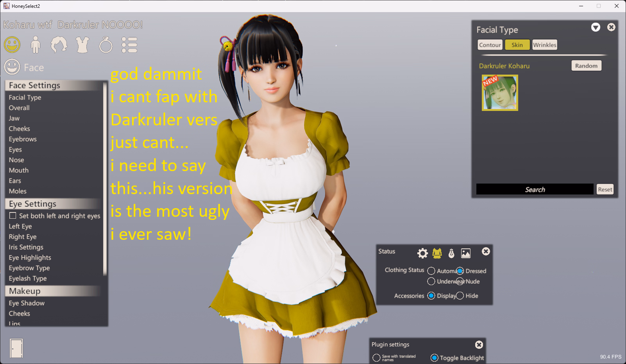Open the list options category icon
Screen dimensions: 626x364
(129, 45)
